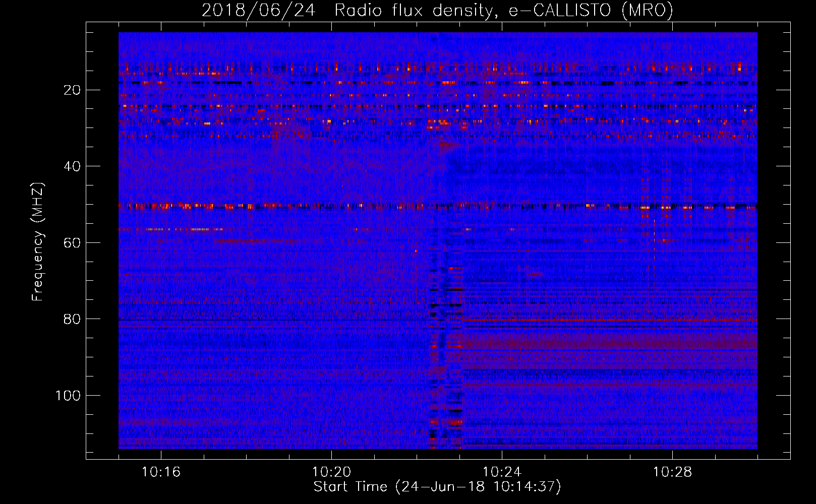The image size is (816, 504).
Task: Click the 10:28 time tick label
Action: click(672, 472)
